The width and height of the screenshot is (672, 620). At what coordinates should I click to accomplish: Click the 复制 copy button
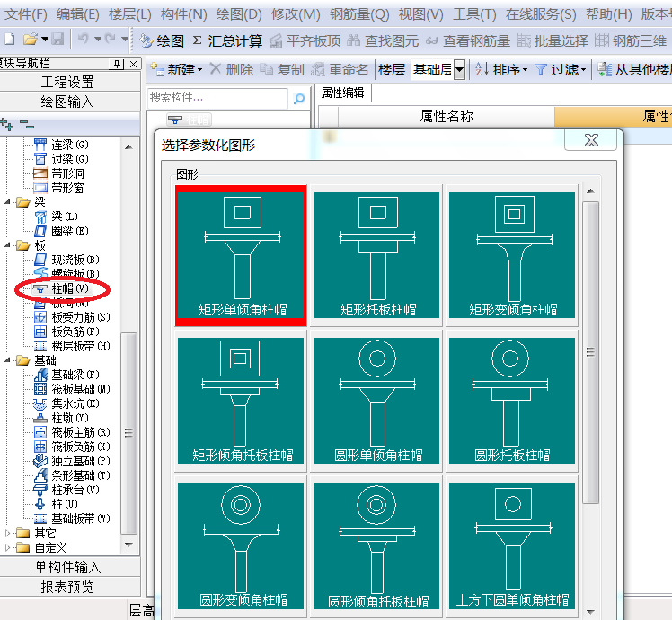click(x=282, y=69)
